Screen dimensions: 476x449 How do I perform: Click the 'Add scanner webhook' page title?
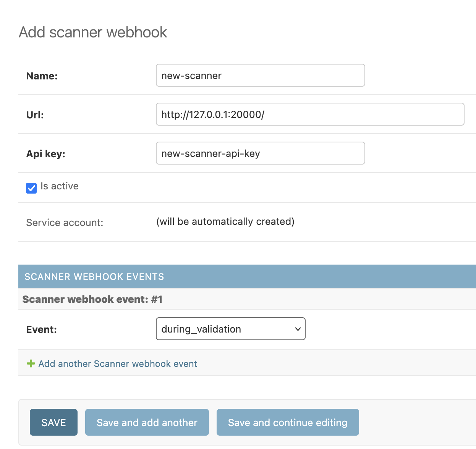pos(93,32)
